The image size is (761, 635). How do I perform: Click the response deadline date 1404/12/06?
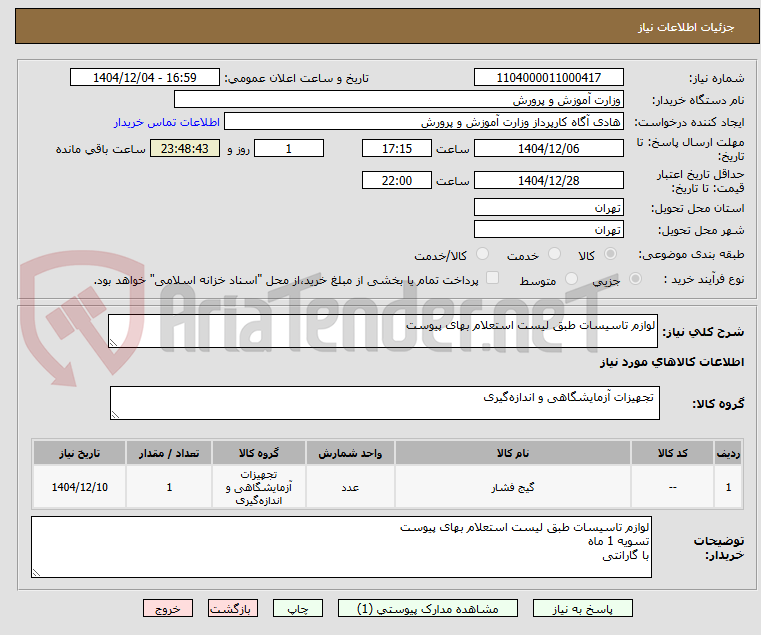coord(548,149)
